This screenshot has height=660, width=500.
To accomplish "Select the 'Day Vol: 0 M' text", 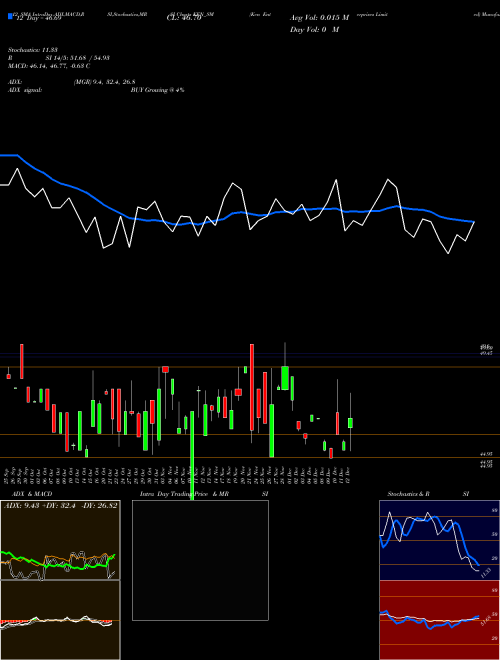I will (x=314, y=30).
